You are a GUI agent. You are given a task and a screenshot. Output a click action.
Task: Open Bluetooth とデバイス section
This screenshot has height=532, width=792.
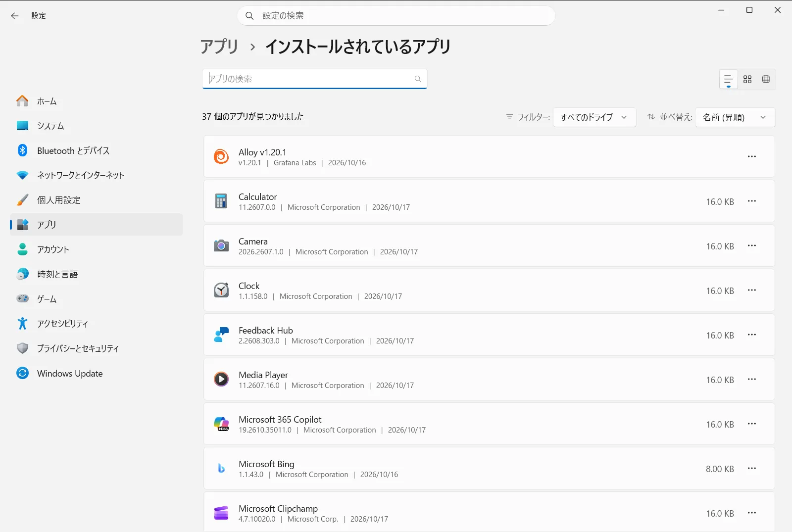point(97,150)
